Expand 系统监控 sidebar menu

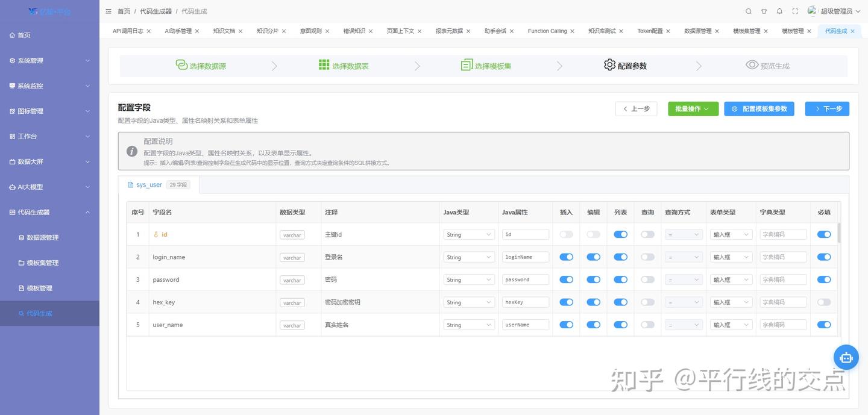coord(49,86)
